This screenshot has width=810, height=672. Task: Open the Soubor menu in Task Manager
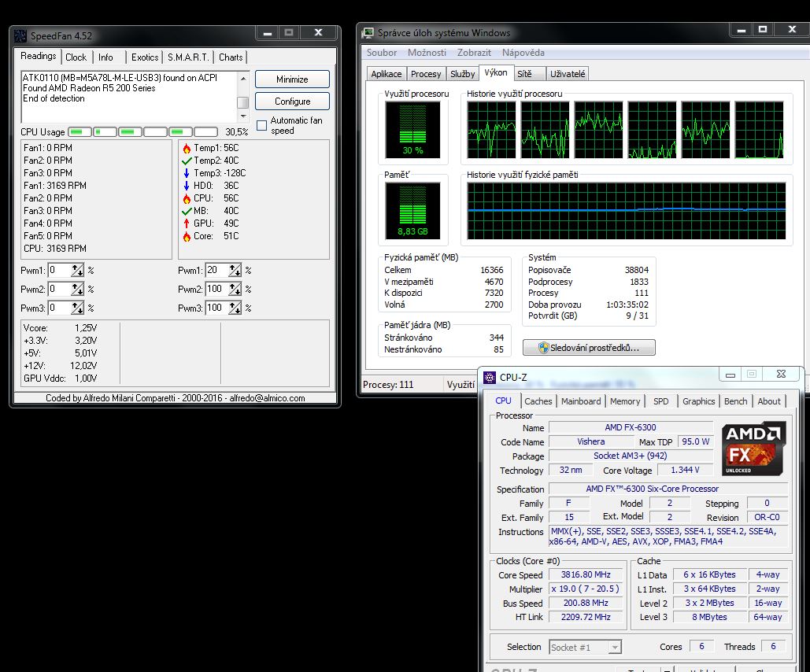tap(382, 53)
